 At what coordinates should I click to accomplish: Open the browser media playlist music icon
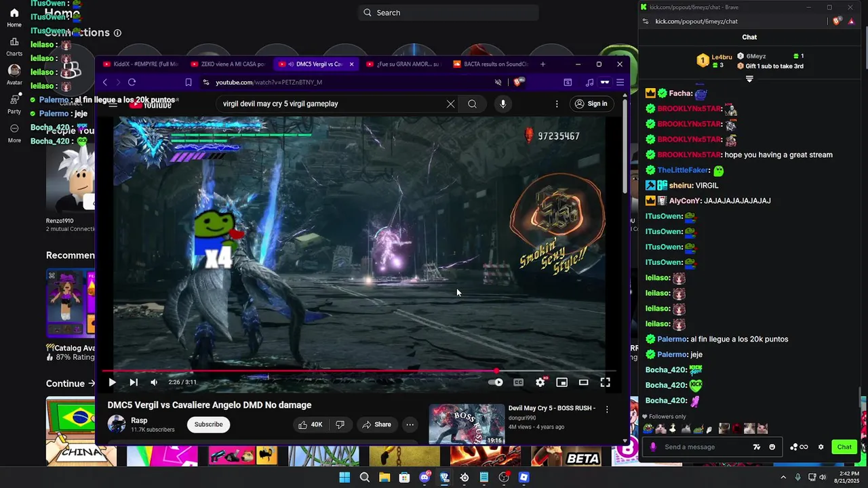coord(589,82)
